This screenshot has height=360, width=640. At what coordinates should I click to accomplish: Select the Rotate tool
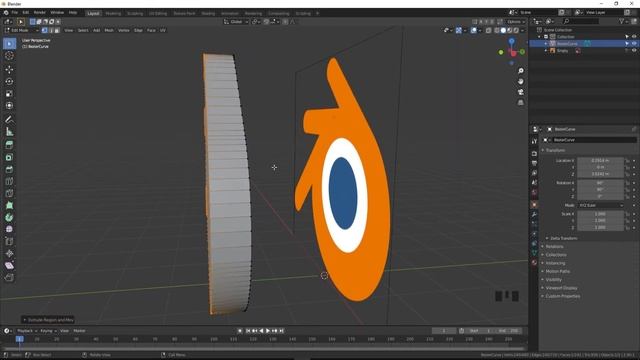[9, 82]
